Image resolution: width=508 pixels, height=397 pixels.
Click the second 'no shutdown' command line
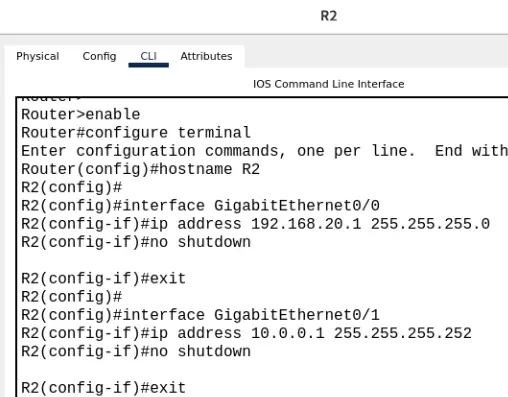coord(136,351)
